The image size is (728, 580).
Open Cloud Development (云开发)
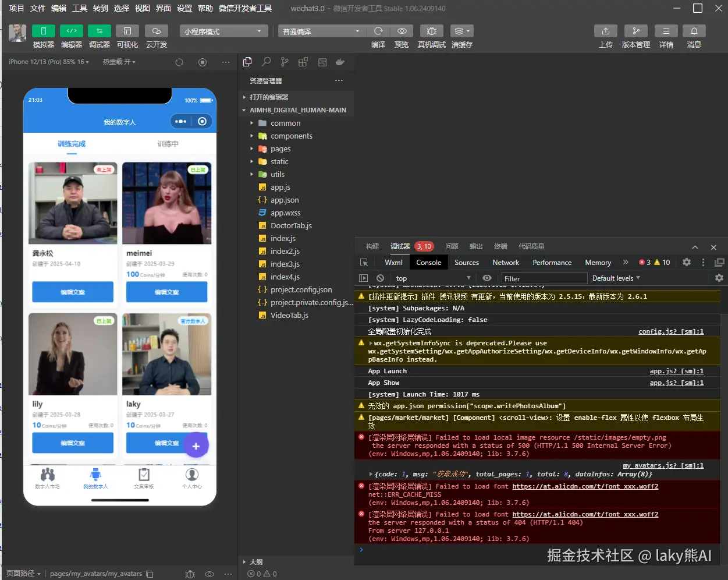coord(157,31)
